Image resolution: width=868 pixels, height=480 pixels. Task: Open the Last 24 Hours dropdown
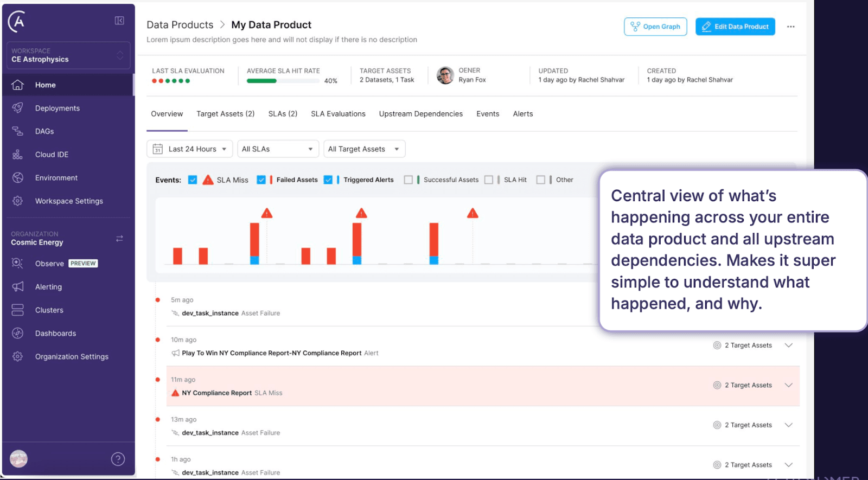(x=190, y=149)
